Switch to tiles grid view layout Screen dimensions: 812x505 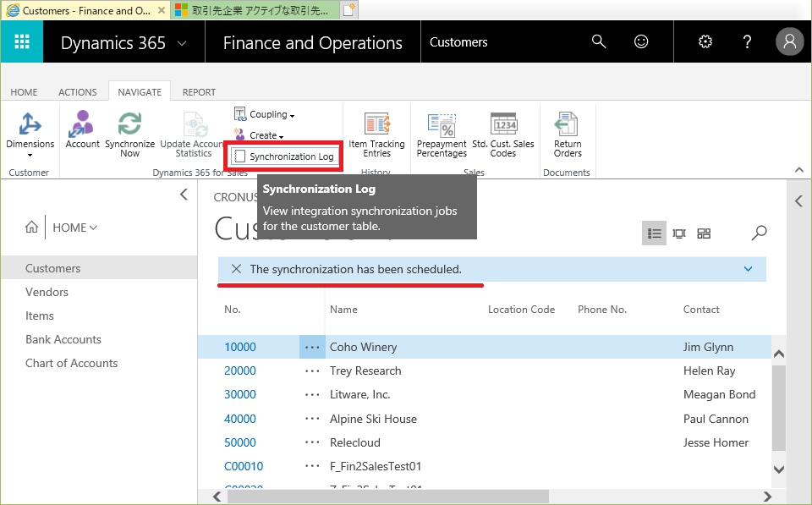pyautogui.click(x=704, y=233)
